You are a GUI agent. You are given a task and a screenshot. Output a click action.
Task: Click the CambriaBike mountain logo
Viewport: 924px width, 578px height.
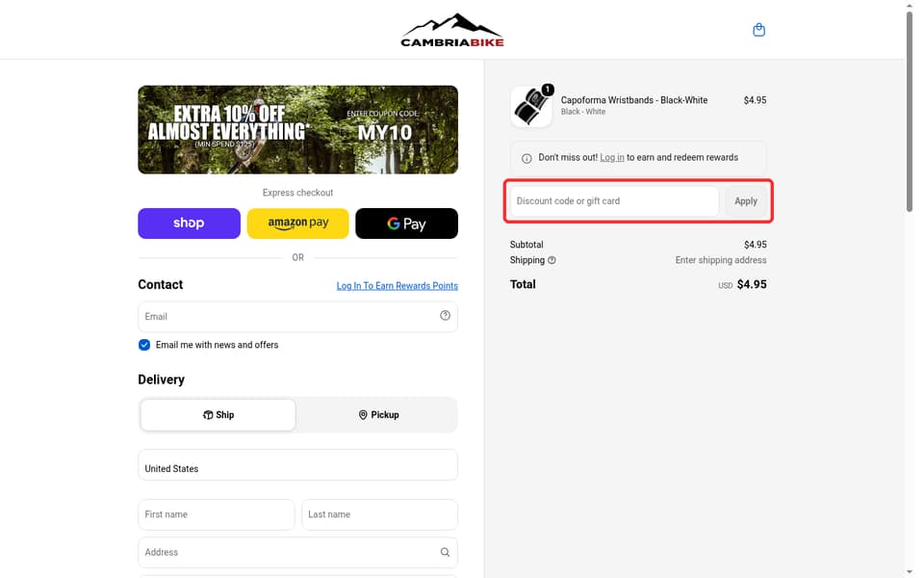pyautogui.click(x=452, y=30)
